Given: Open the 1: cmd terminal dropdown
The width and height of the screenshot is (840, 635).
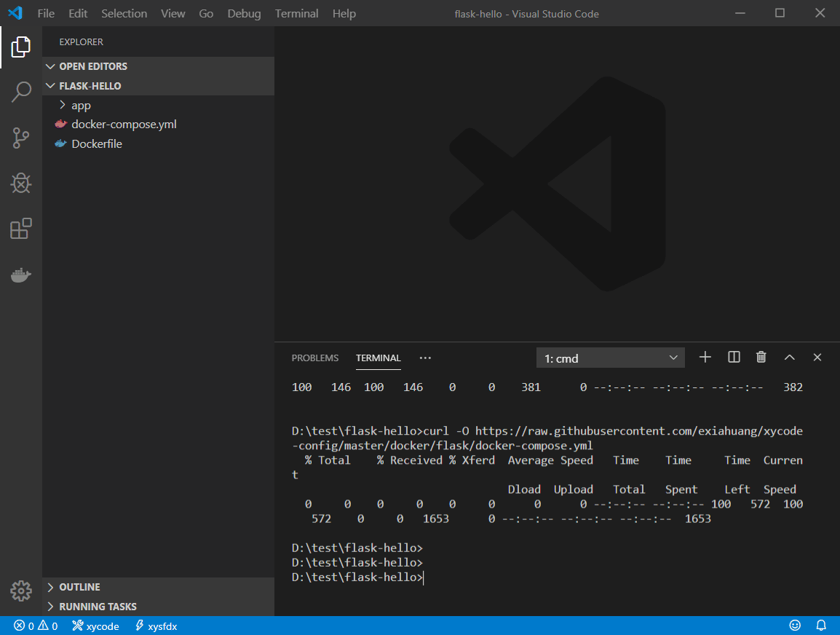Looking at the screenshot, I should (610, 357).
